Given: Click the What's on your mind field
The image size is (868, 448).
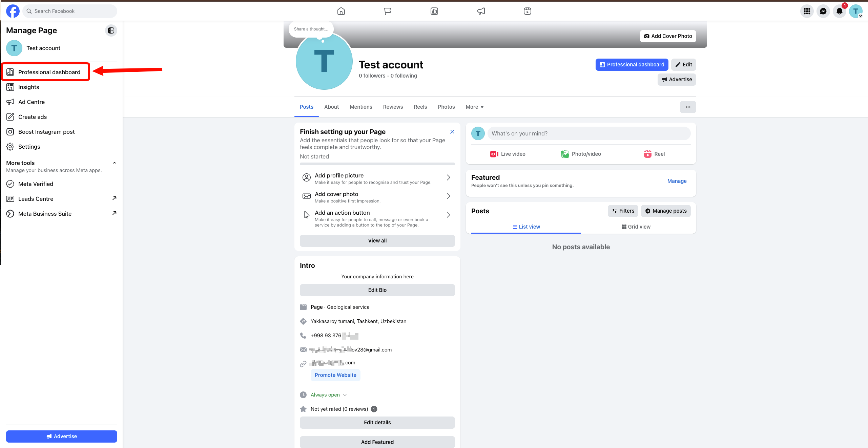Looking at the screenshot, I should click(589, 133).
